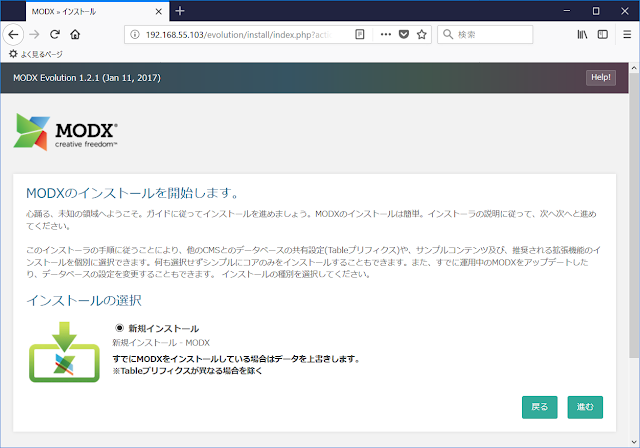The width and height of the screenshot is (640, 448).
Task: Click the heading MODXのインストールを開始します。
Action: [x=133, y=193]
